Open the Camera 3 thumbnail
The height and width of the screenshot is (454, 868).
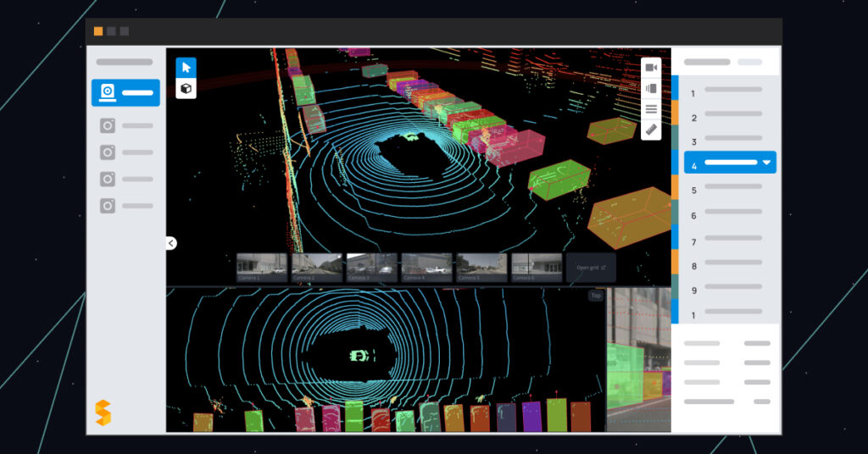[371, 269]
